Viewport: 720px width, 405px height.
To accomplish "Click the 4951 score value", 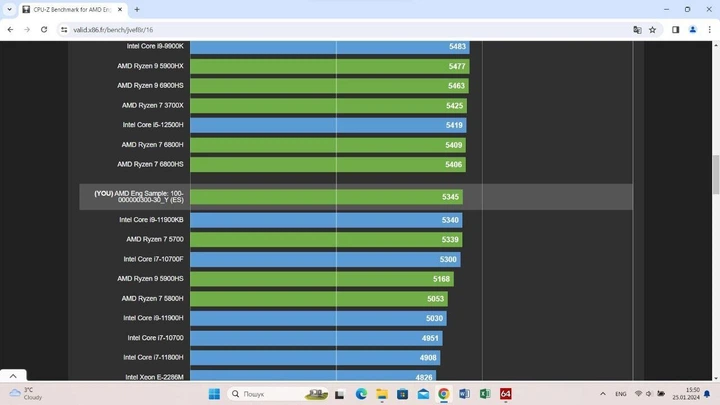I will point(430,338).
